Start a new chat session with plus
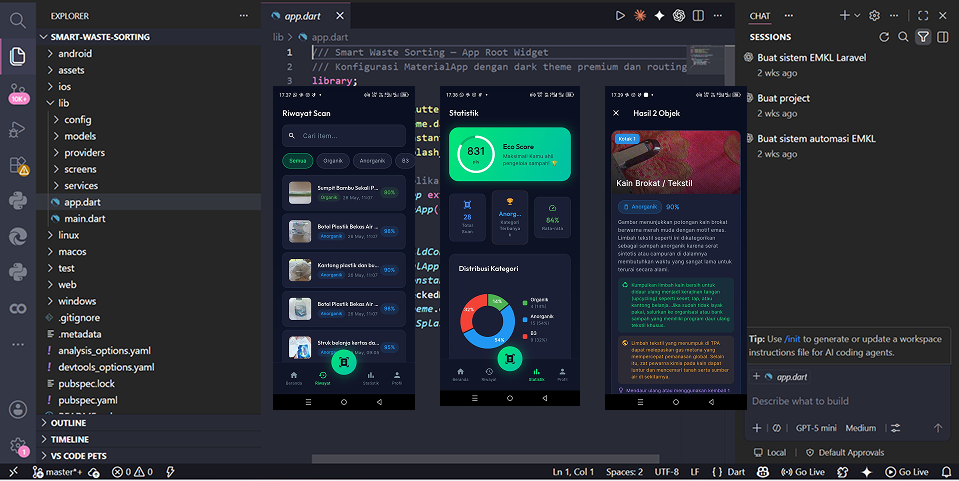 pos(844,16)
